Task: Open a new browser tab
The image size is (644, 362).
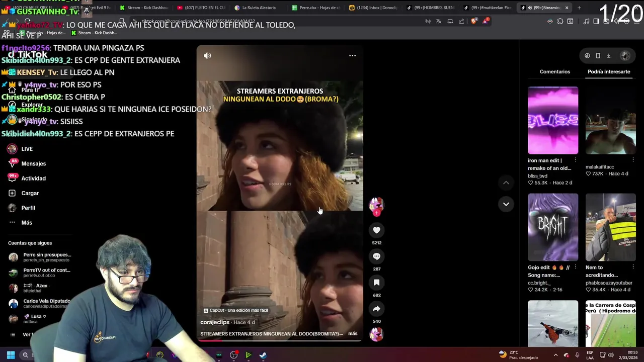Action: click(x=579, y=8)
